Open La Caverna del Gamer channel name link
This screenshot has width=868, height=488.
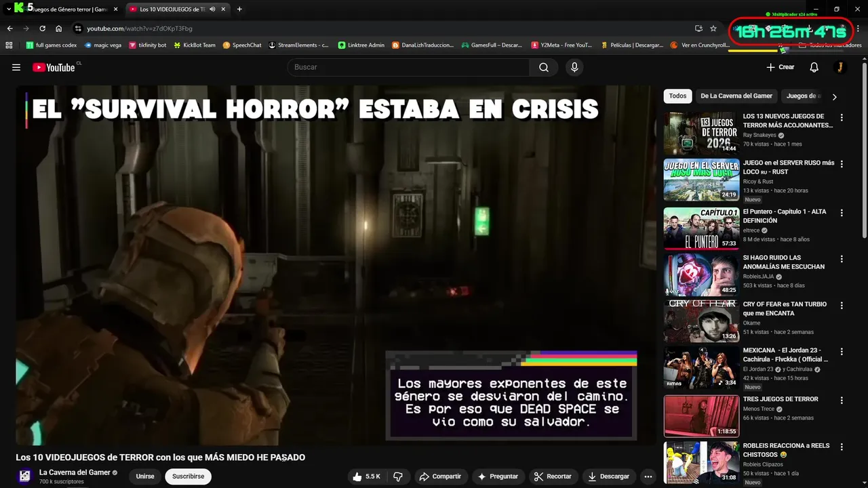75,472
